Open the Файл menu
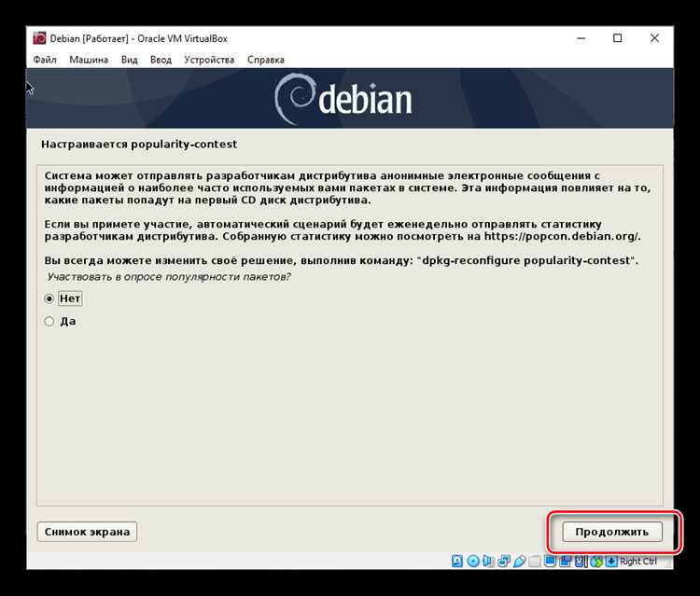 [x=45, y=60]
